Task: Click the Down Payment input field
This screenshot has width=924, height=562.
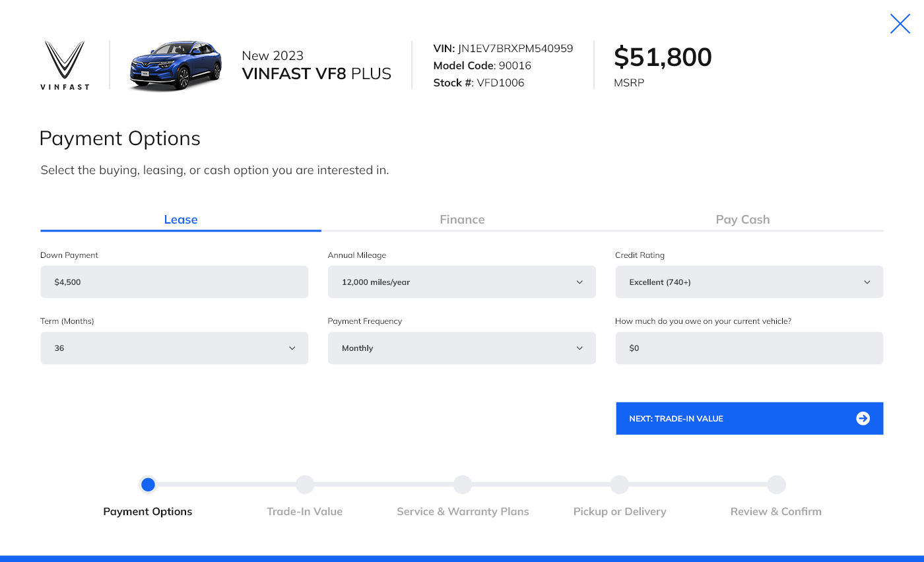Action: (174, 282)
